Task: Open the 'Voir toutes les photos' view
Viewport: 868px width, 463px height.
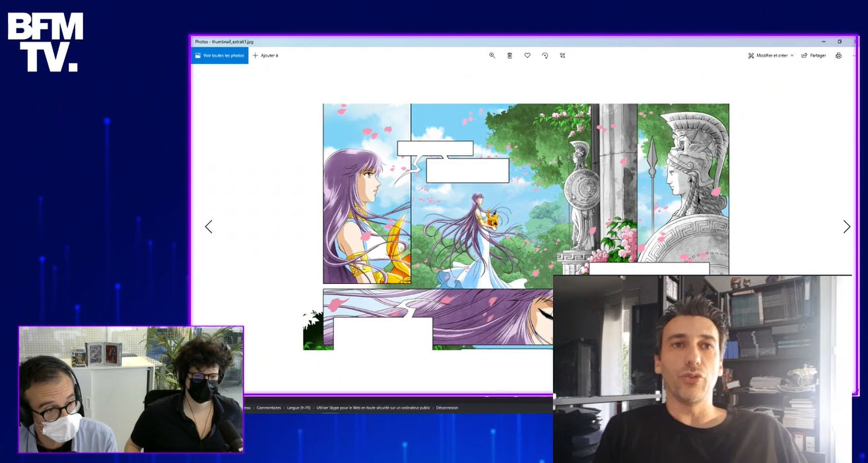Action: pyautogui.click(x=220, y=55)
